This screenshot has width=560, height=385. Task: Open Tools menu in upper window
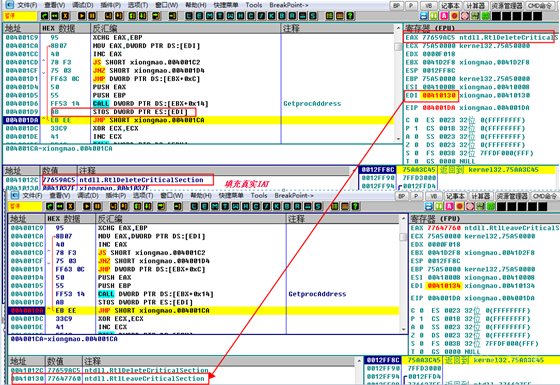click(x=254, y=5)
